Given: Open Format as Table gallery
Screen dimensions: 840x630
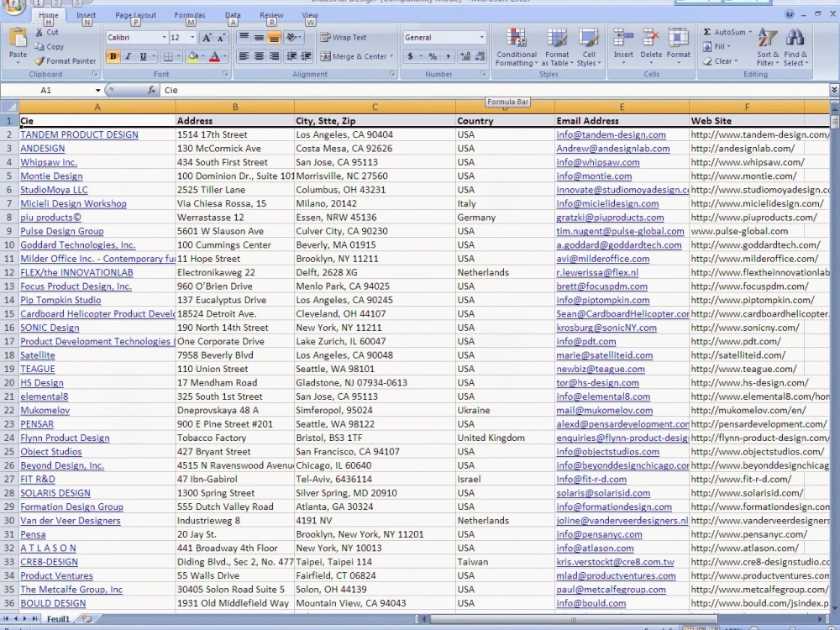Looking at the screenshot, I should click(x=557, y=47).
